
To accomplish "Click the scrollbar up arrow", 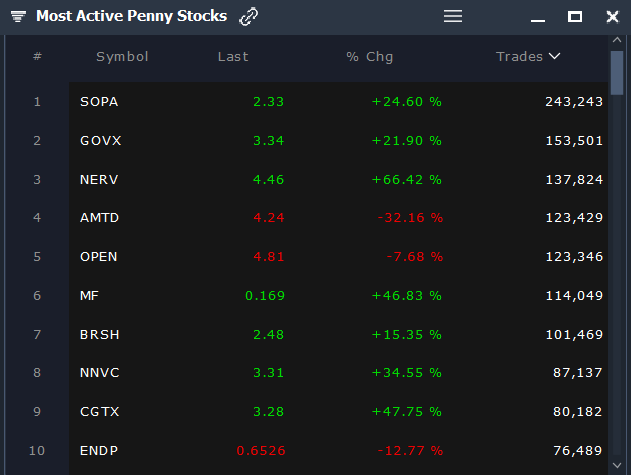I will click(617, 39).
